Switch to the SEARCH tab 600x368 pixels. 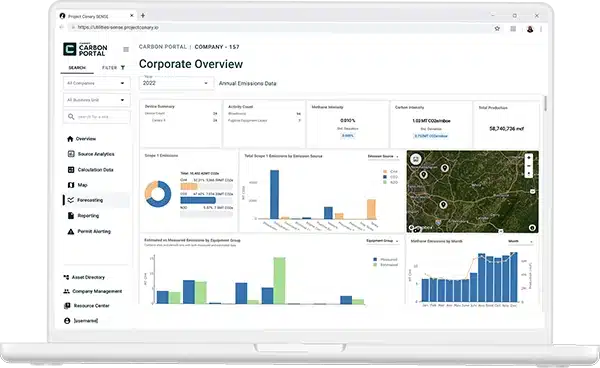pos(77,68)
